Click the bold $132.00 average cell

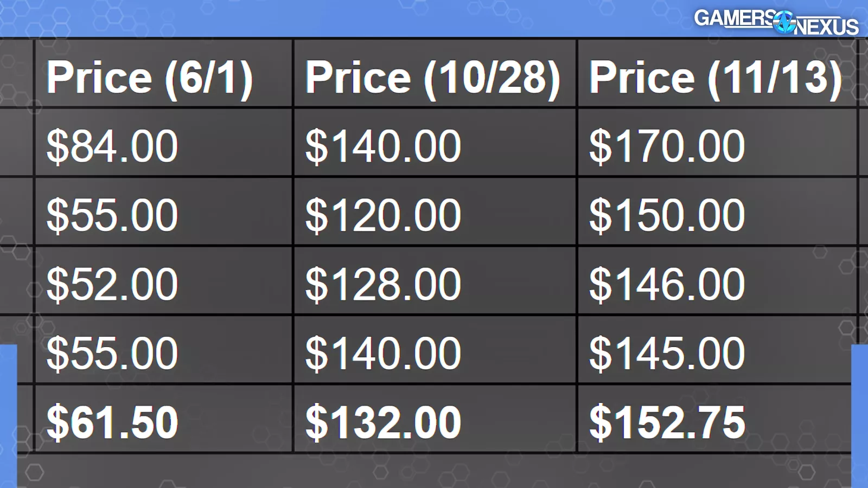[383, 422]
